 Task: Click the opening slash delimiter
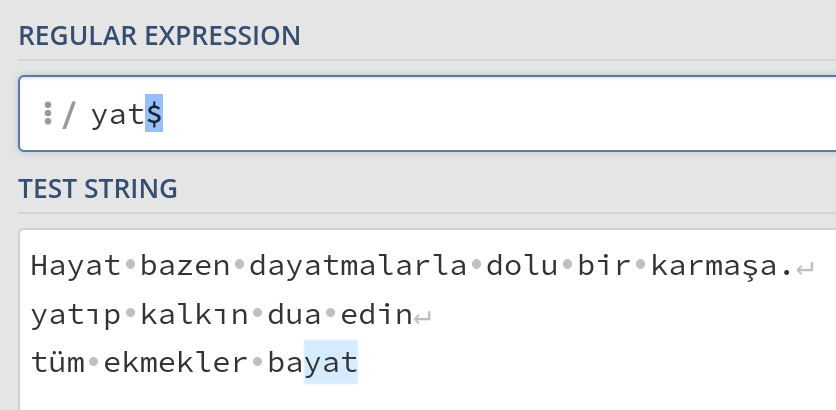coord(69,116)
